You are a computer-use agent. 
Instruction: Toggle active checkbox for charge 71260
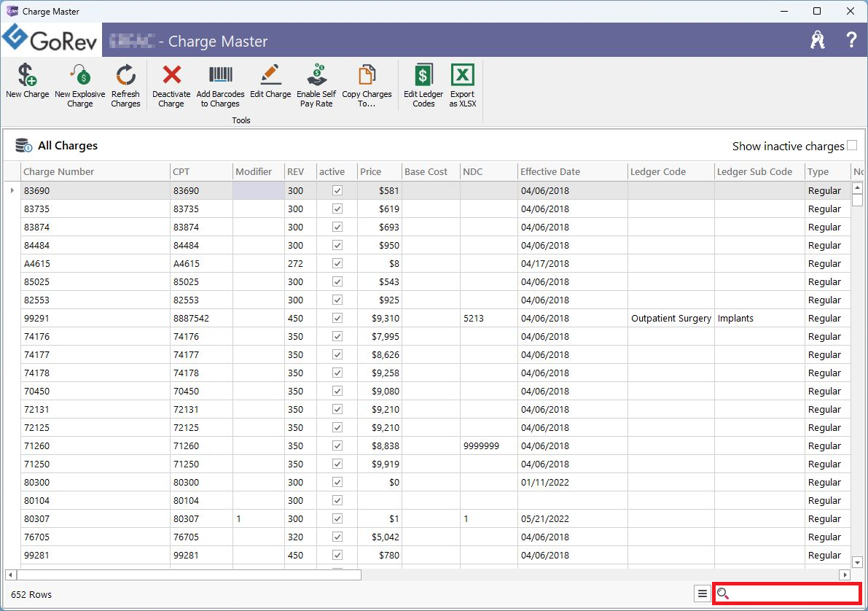pos(337,446)
